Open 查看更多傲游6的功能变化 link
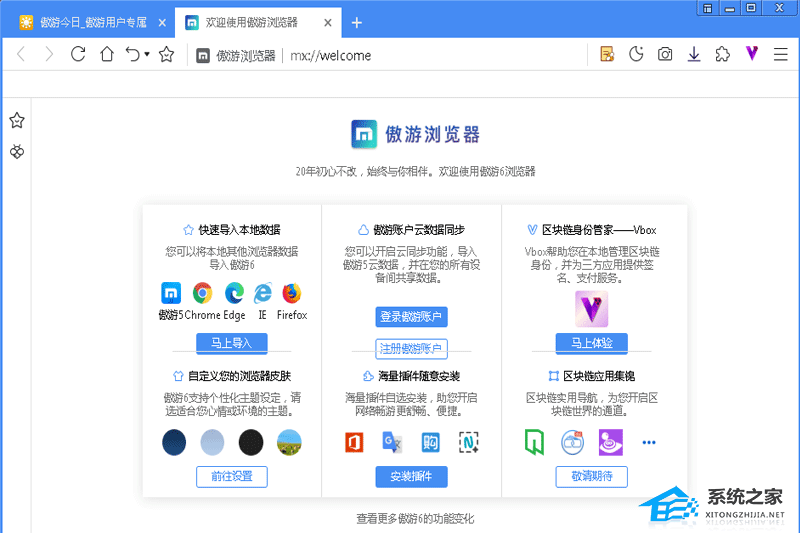This screenshot has width=800, height=533. (x=415, y=519)
